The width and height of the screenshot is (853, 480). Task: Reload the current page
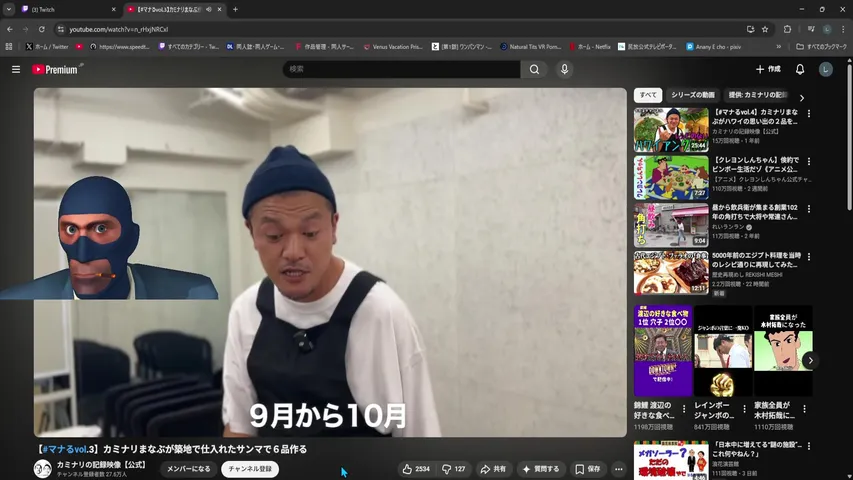click(x=41, y=29)
